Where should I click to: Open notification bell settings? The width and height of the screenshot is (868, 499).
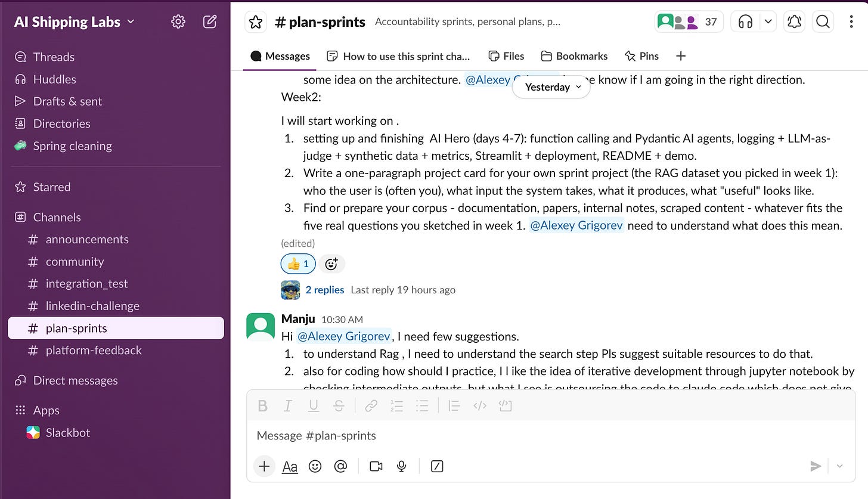pos(794,22)
